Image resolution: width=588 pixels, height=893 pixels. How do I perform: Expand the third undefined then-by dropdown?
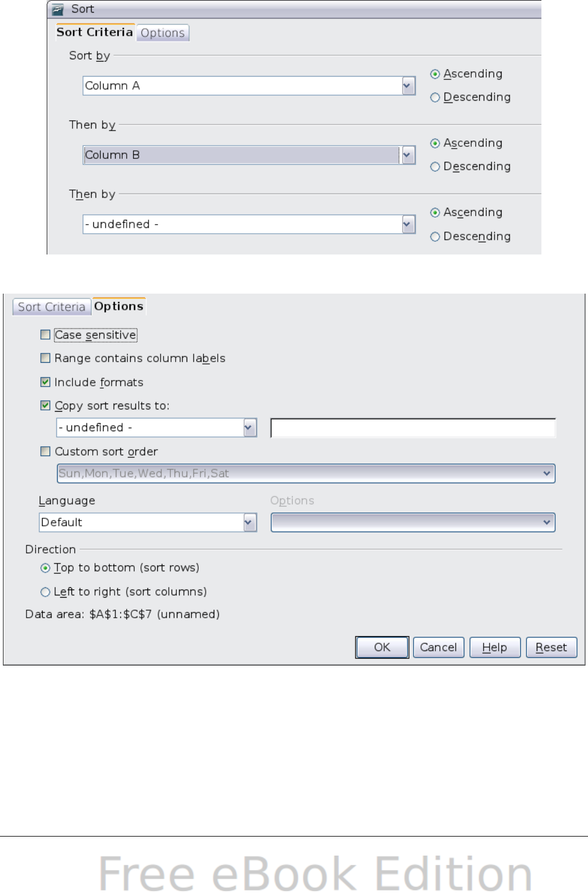point(408,225)
